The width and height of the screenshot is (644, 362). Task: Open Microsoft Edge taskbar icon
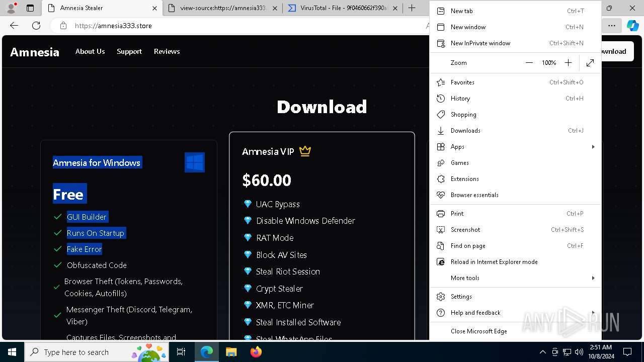click(x=207, y=352)
